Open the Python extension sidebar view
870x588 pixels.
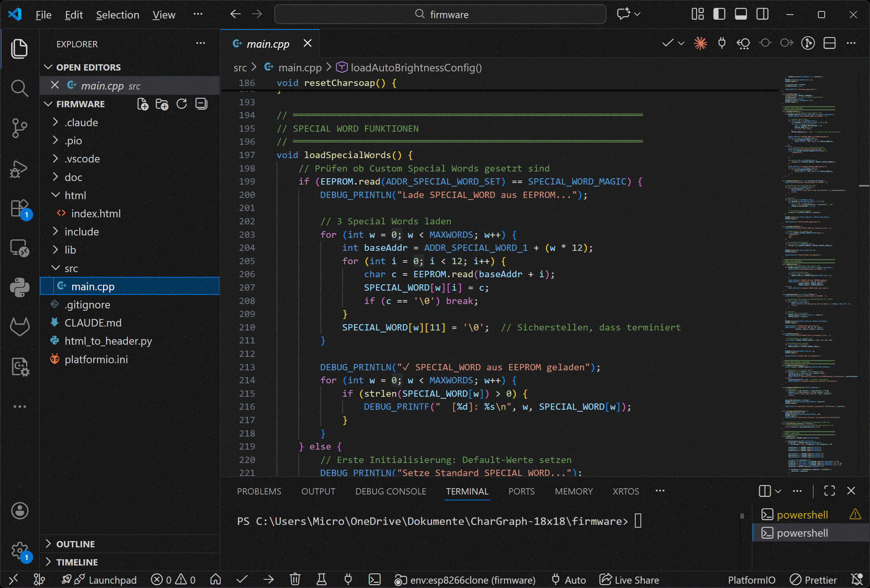pos(19,287)
